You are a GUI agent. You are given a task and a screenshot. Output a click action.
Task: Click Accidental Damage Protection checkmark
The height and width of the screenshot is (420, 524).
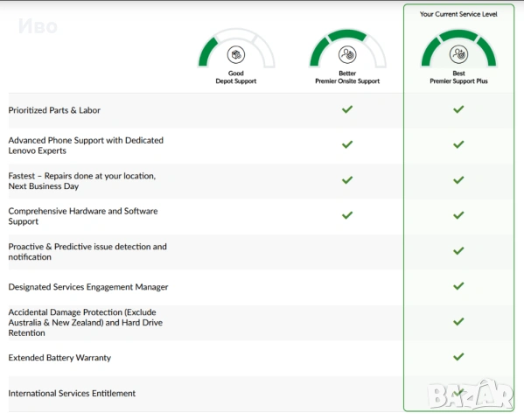click(458, 322)
